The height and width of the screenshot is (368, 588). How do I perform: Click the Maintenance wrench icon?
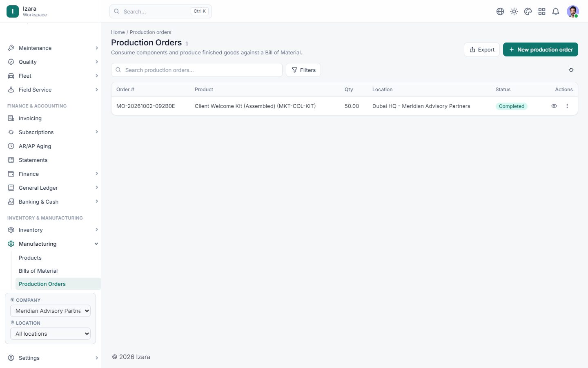click(11, 48)
